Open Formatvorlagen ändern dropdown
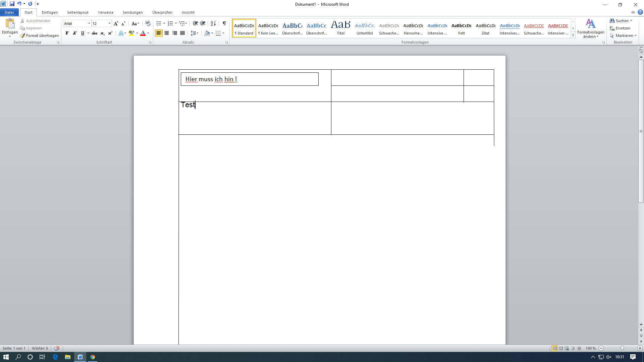Screen dimensions: 644x362 click(x=591, y=28)
